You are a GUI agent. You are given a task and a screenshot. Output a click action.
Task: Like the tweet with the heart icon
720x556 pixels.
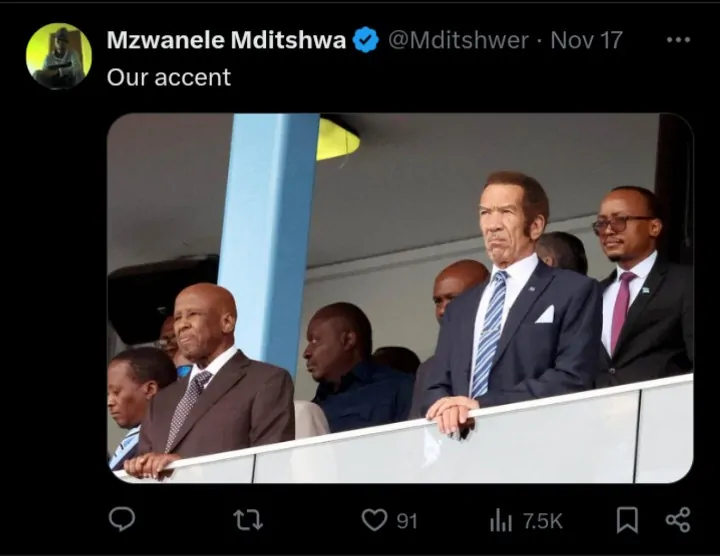374,519
